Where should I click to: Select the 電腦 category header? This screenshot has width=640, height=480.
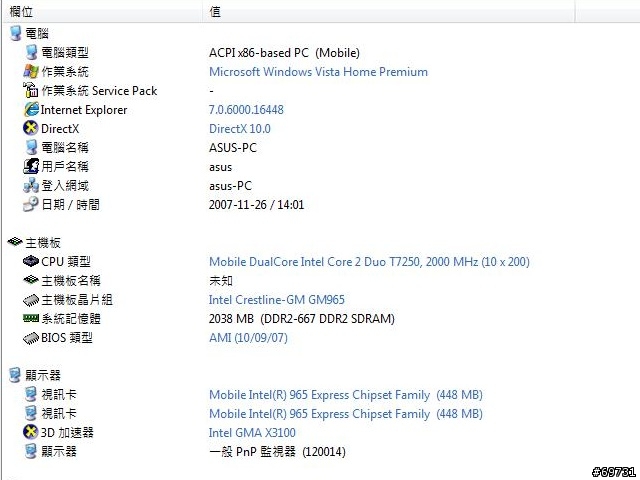click(x=29, y=33)
